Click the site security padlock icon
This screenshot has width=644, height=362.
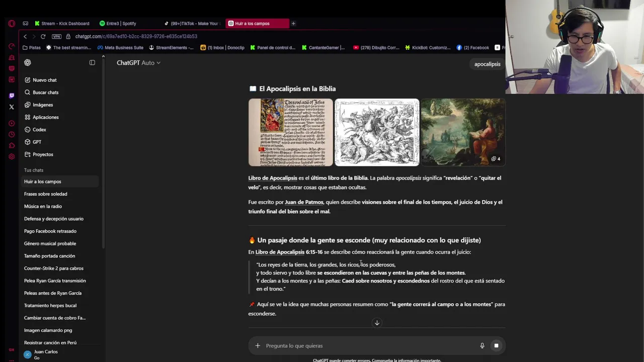[x=68, y=36]
